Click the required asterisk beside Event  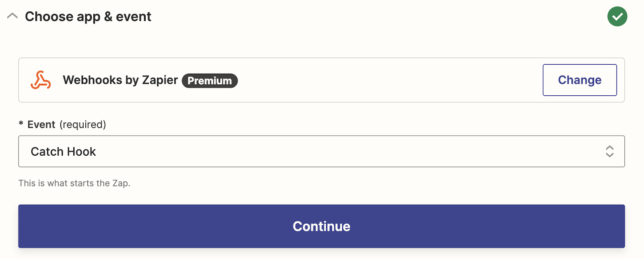(21, 124)
